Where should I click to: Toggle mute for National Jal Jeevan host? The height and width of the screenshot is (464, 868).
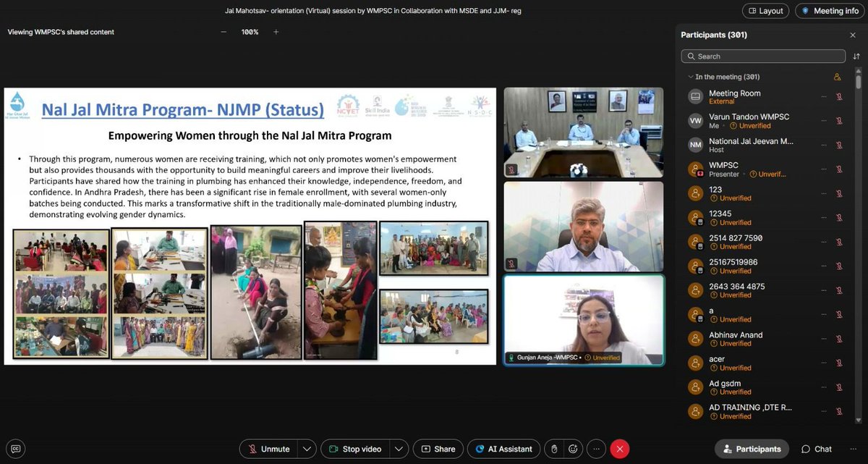pos(839,145)
